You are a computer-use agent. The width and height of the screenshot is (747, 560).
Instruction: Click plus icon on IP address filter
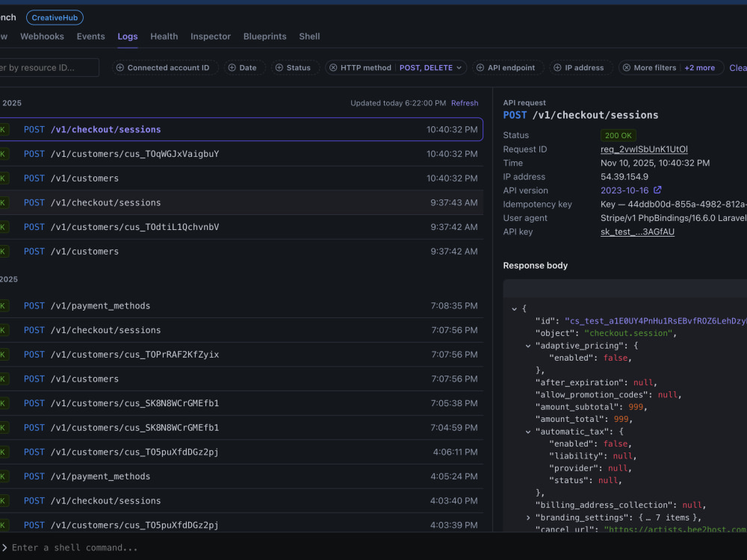tap(557, 68)
